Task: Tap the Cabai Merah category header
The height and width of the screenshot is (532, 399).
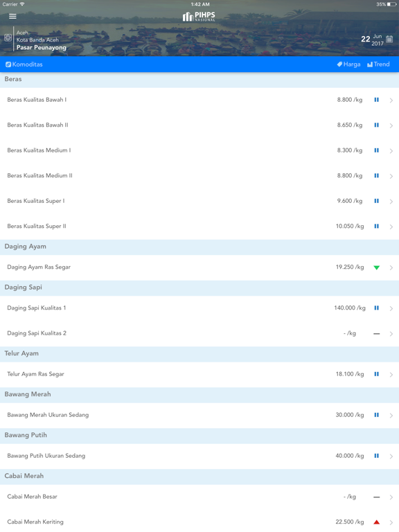Action: 199,476
